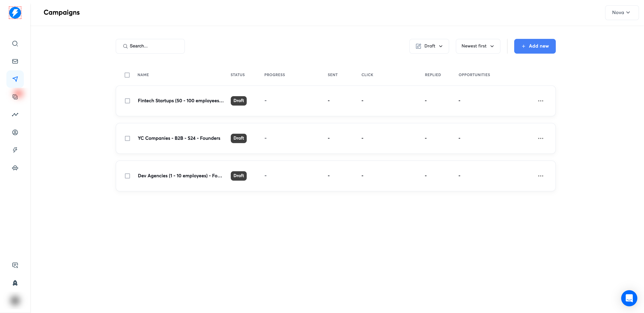Click the lightning bolt logo icon
This screenshot has height=313, width=644.
[x=15, y=13]
